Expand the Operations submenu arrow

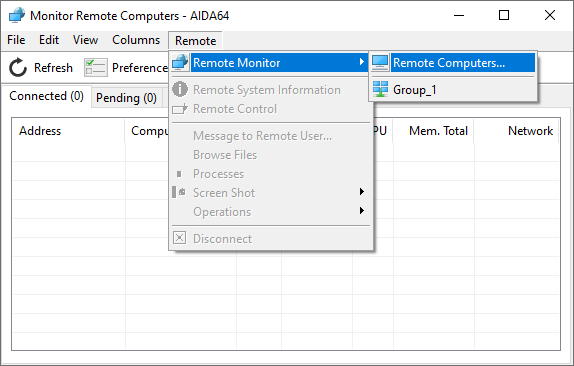(362, 211)
